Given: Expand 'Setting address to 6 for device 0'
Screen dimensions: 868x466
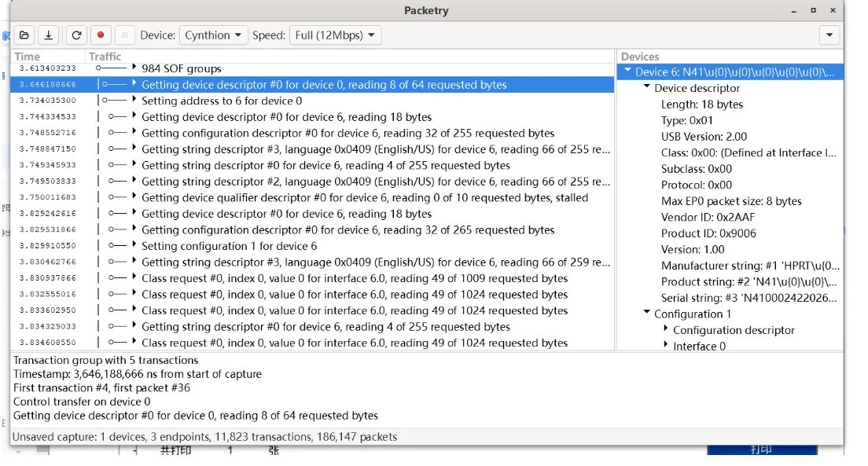Looking at the screenshot, I should point(134,100).
